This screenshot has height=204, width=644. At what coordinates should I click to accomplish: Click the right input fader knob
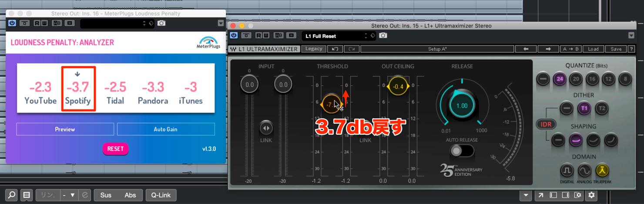click(283, 85)
